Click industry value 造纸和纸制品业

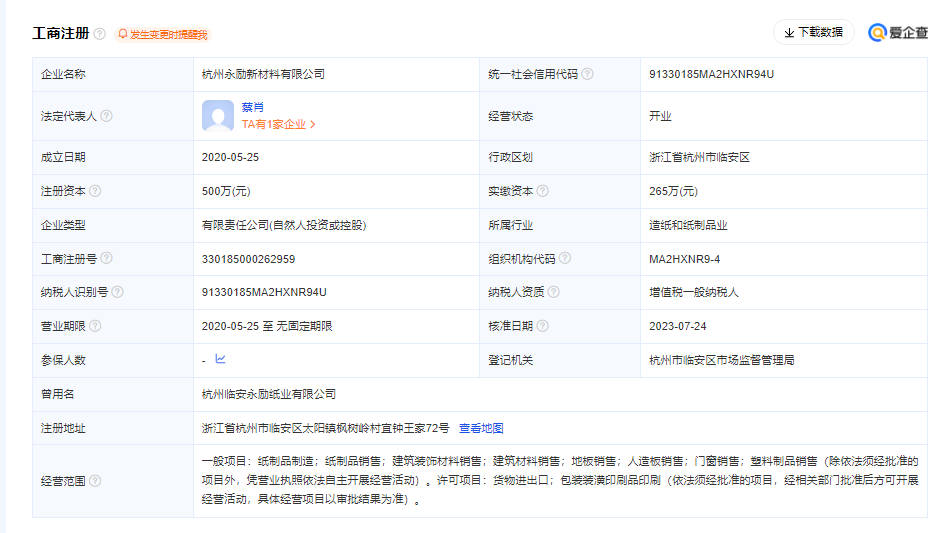coord(688,225)
